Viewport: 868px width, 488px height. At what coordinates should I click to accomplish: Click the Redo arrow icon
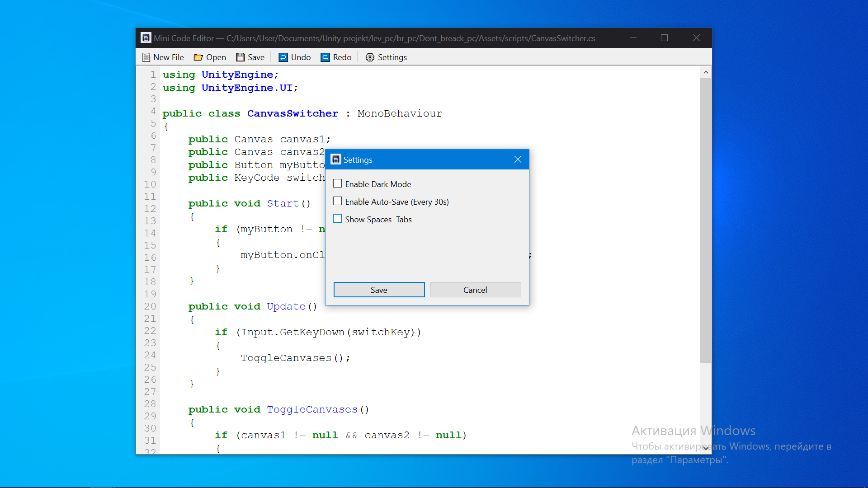325,57
